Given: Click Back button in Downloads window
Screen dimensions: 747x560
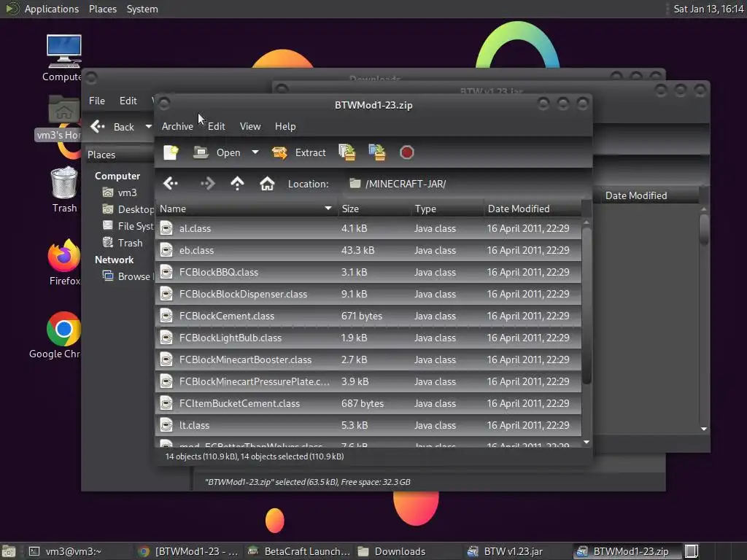Looking at the screenshot, I should point(113,127).
